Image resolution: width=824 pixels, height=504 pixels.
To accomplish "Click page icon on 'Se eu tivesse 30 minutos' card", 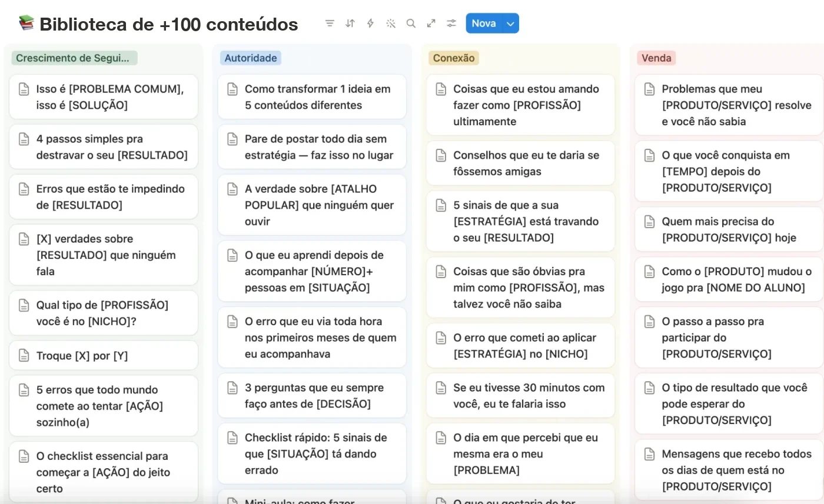I will coord(441,388).
